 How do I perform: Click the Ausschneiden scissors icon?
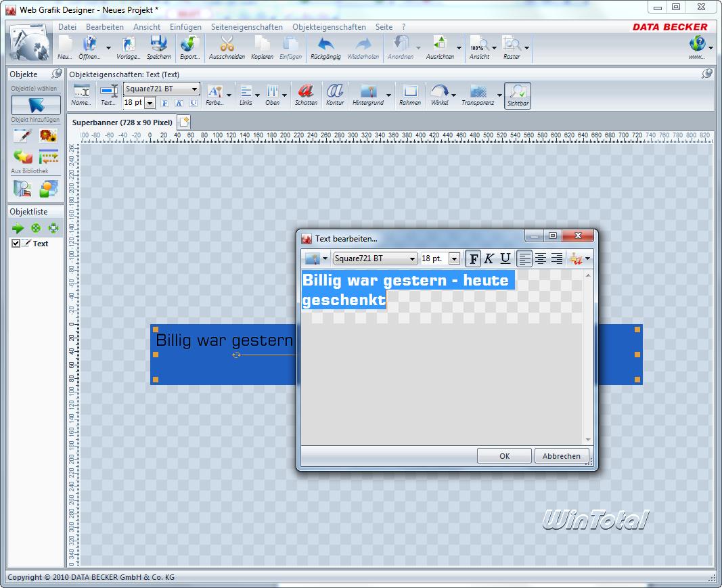coord(227,45)
